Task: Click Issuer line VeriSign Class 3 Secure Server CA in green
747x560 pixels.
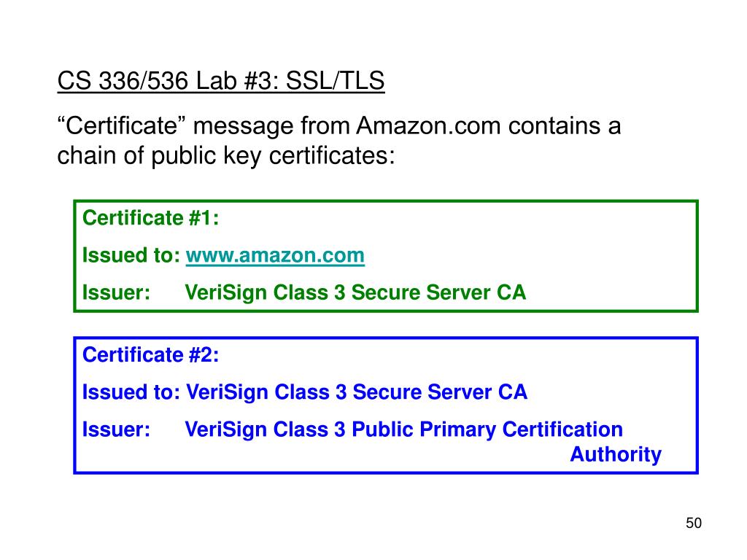Action: (x=355, y=293)
